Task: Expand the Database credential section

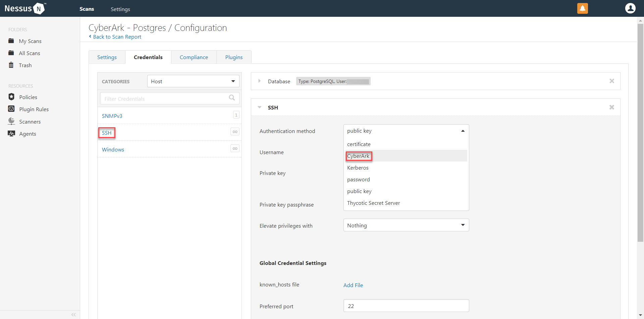Action: coord(259,81)
